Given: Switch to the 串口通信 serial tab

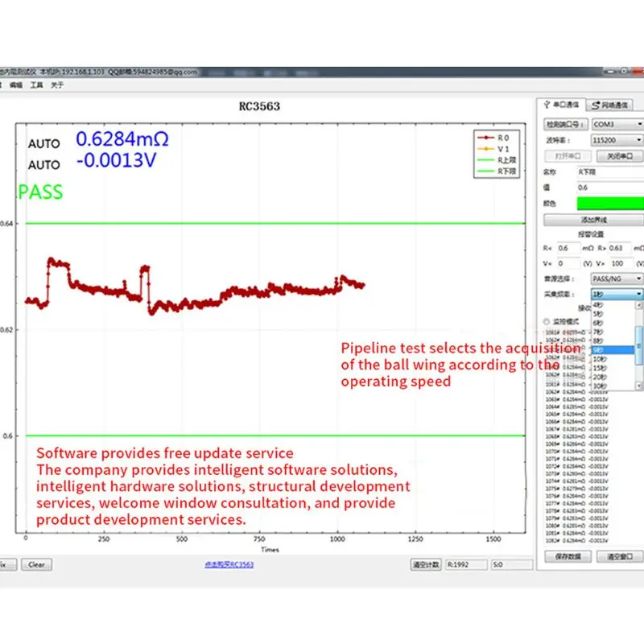Looking at the screenshot, I should point(561,105).
